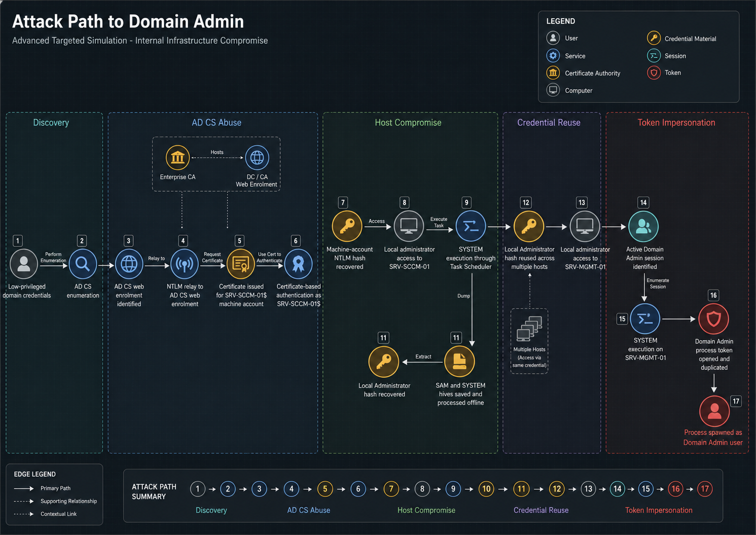Click the Enterprise CA certificate authority icon
The height and width of the screenshot is (535, 756).
(177, 158)
